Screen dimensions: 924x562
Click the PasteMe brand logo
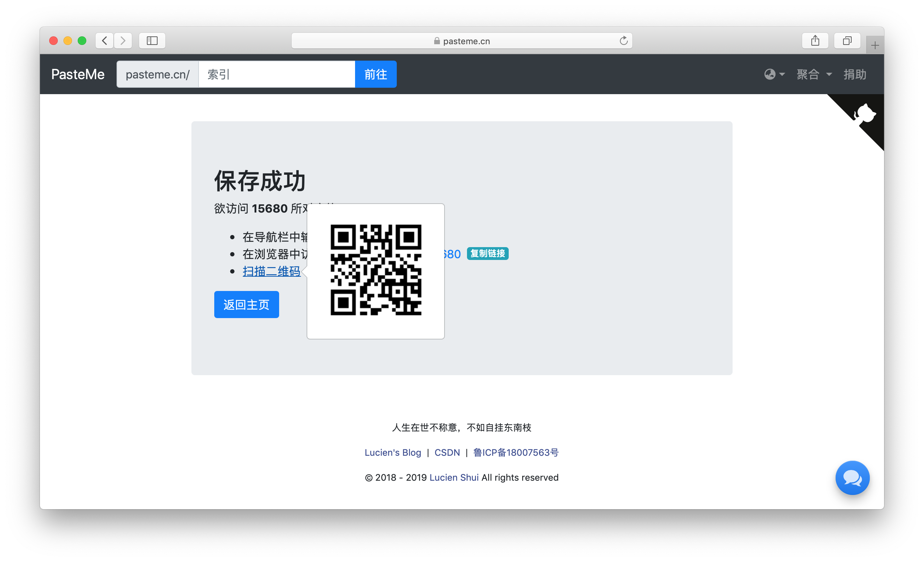pos(78,74)
